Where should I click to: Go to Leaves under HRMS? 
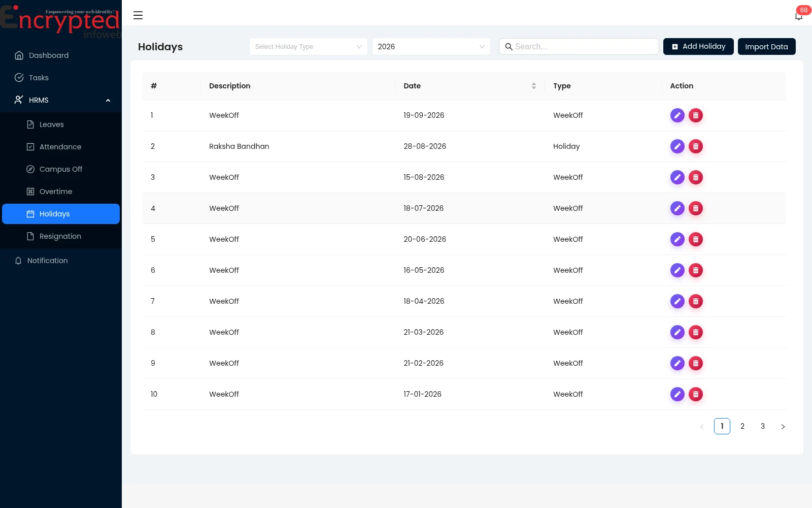click(x=61, y=124)
